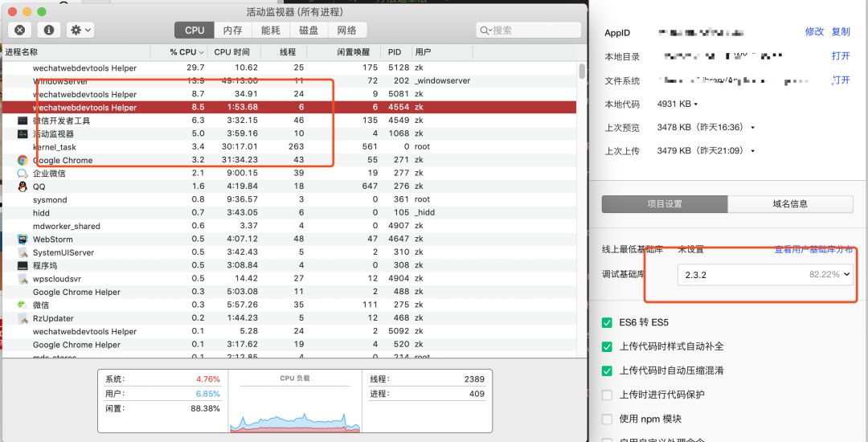Click the 活动监视器 process icon
The image size is (868, 442).
coord(23,134)
